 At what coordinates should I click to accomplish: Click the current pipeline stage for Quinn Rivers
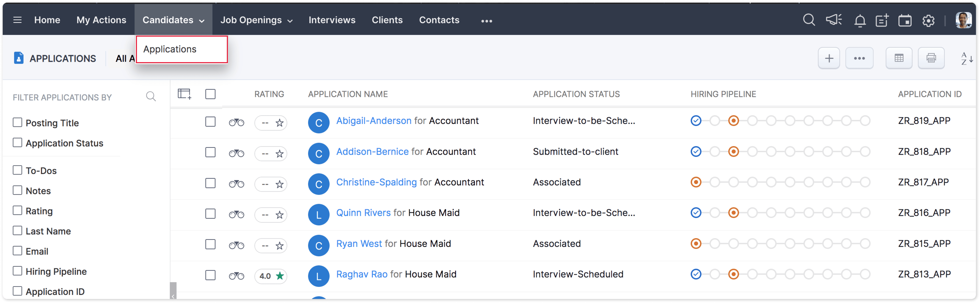point(733,213)
